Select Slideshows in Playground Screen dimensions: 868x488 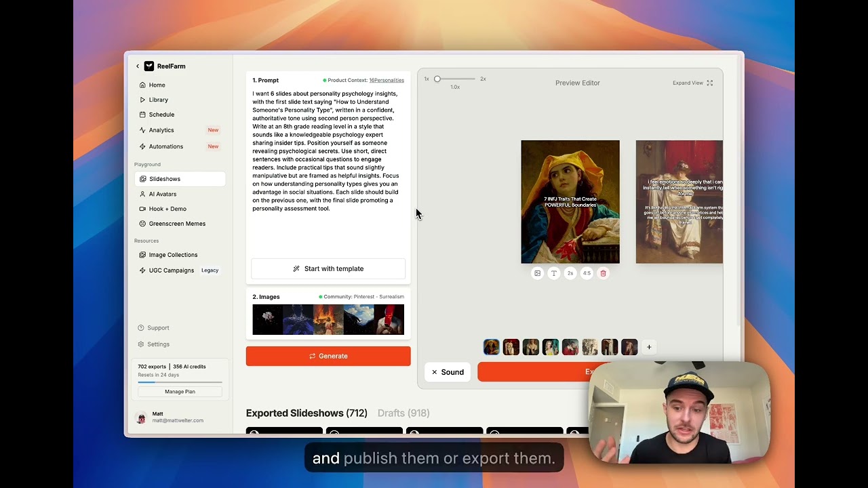[180, 179]
